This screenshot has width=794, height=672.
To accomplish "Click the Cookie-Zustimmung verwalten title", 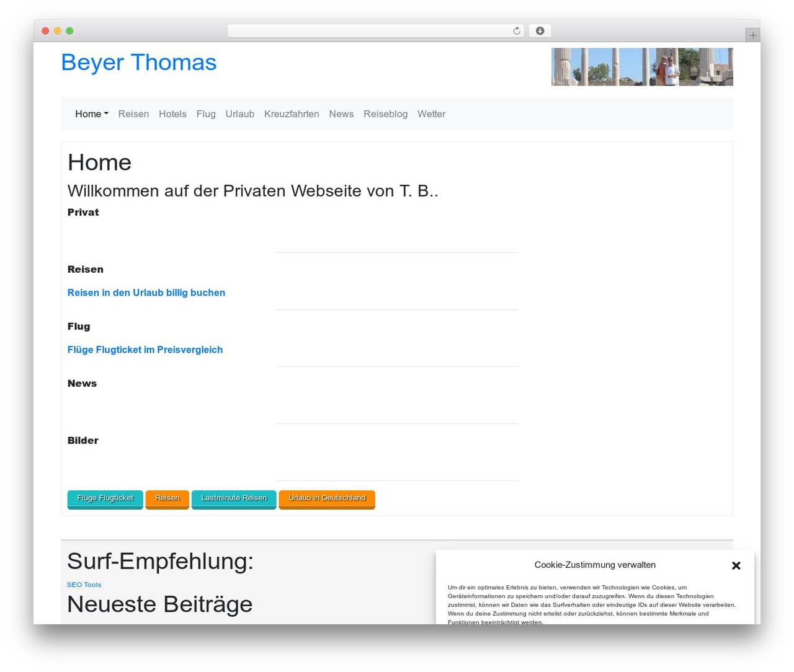I will 595,565.
